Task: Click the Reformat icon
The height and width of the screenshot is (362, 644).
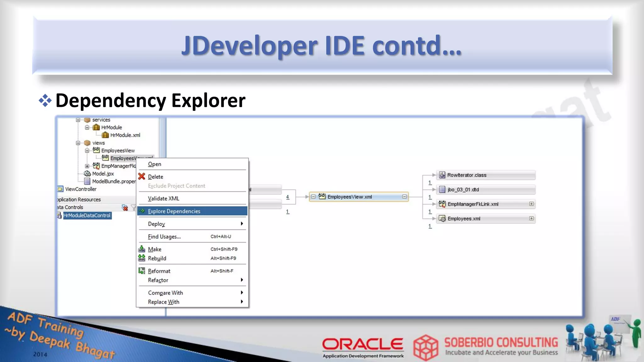Action: (142, 271)
